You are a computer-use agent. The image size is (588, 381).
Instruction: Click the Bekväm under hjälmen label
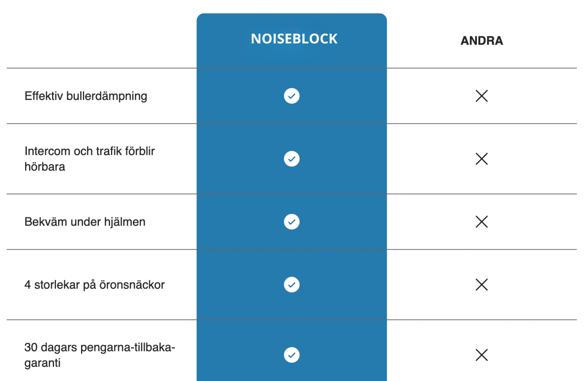pos(85,222)
